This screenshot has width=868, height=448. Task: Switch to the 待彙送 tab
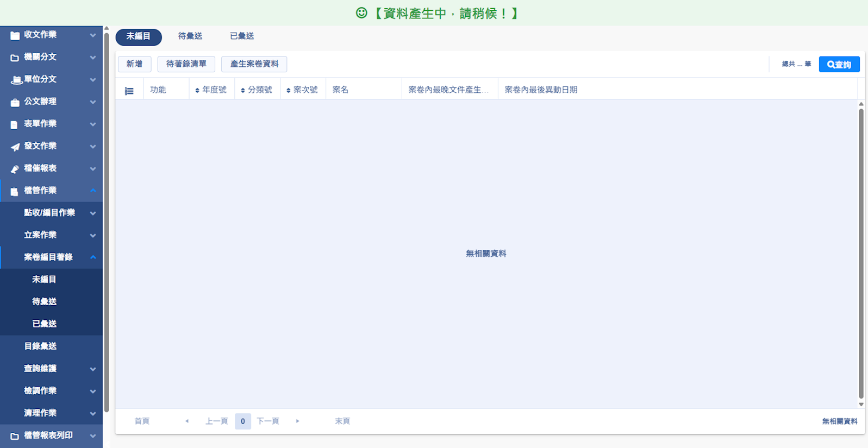click(x=190, y=36)
